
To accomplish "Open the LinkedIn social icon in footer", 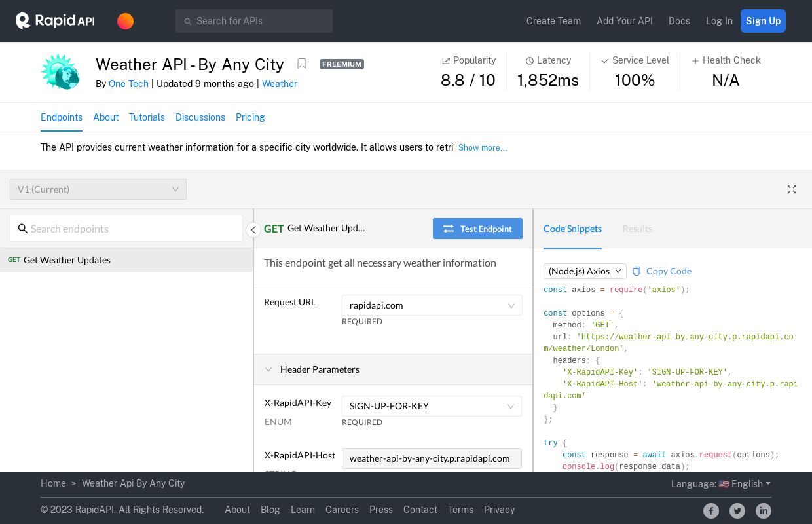I will [764, 511].
